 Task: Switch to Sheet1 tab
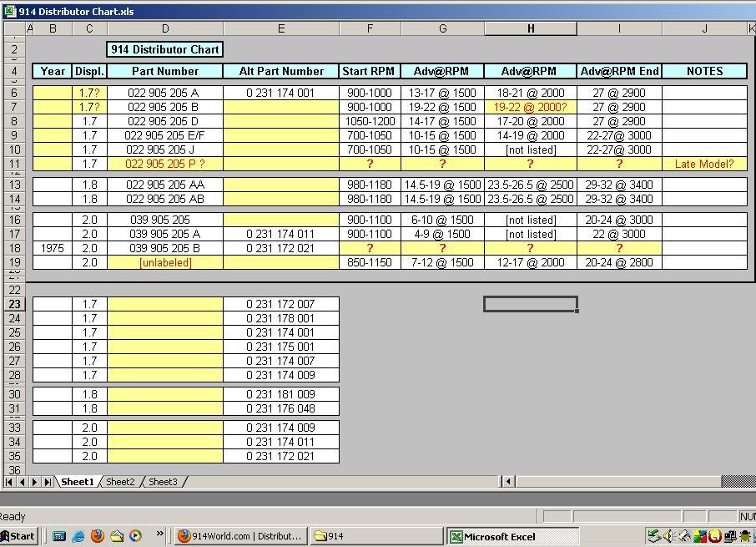77,481
